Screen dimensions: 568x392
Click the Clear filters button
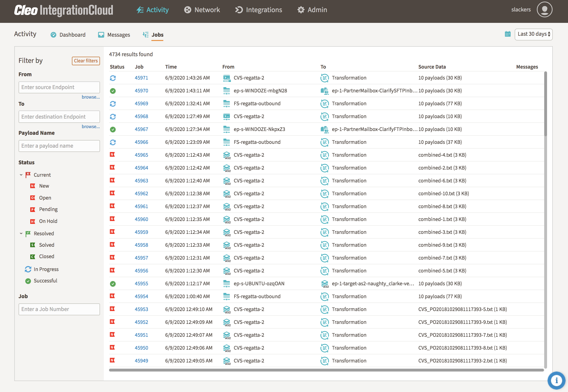(x=86, y=61)
